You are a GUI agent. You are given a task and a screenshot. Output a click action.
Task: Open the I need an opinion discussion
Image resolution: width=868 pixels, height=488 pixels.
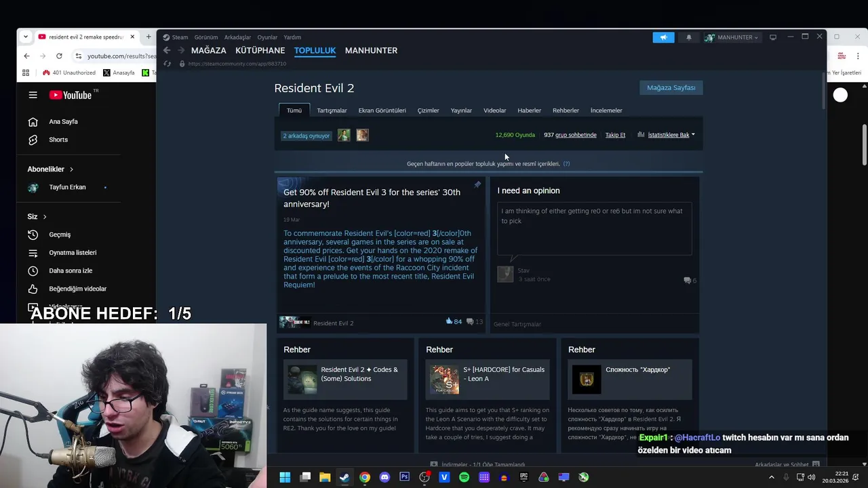click(528, 190)
